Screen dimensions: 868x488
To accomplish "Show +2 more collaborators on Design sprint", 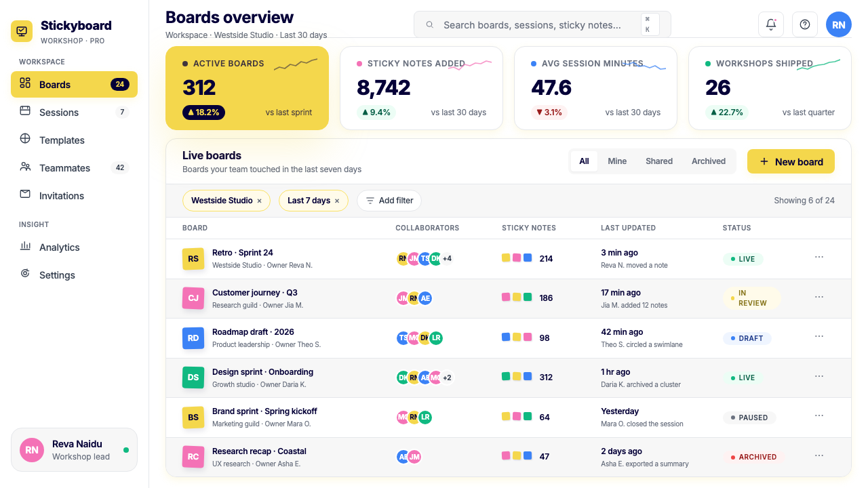I will point(448,378).
